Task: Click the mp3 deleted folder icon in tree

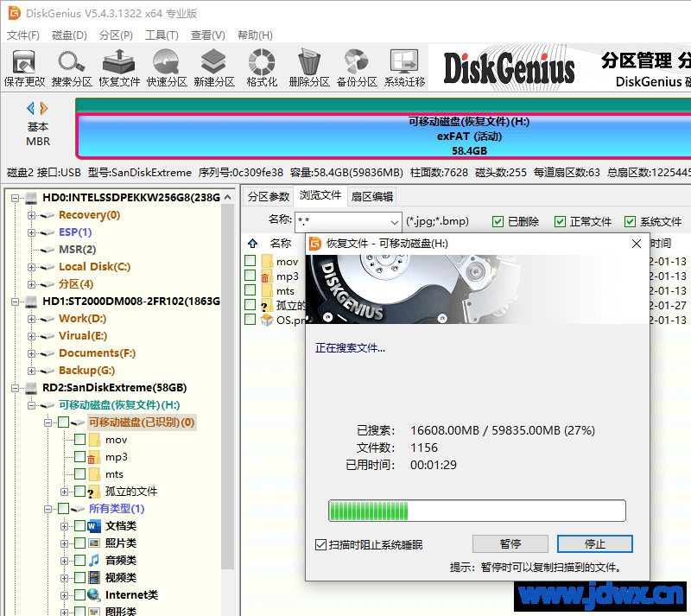Action: (93, 457)
